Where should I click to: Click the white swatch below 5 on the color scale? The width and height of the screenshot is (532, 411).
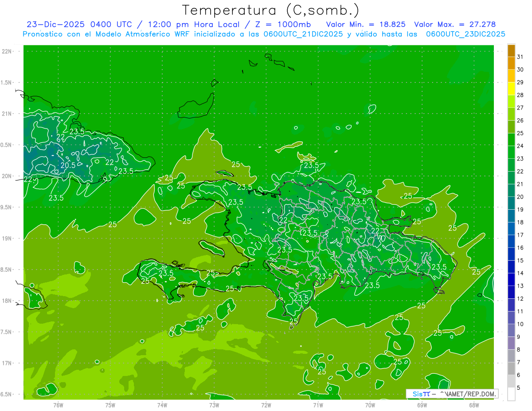(x=511, y=394)
